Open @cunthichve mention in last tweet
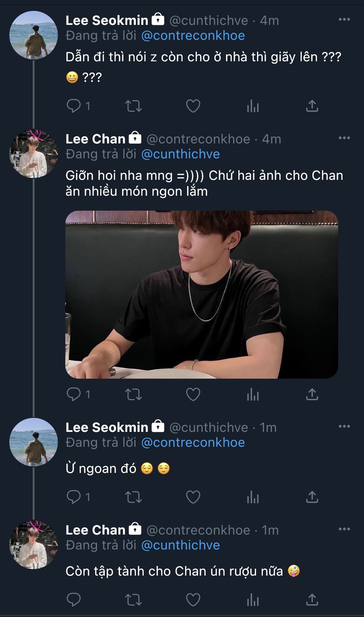The width and height of the screenshot is (364, 617). point(180,545)
